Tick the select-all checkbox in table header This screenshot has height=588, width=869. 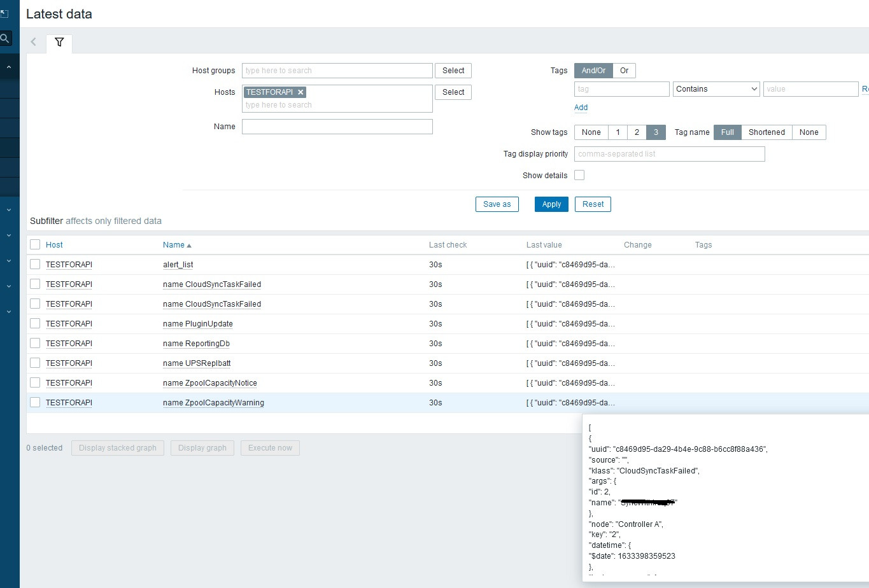[x=35, y=244]
